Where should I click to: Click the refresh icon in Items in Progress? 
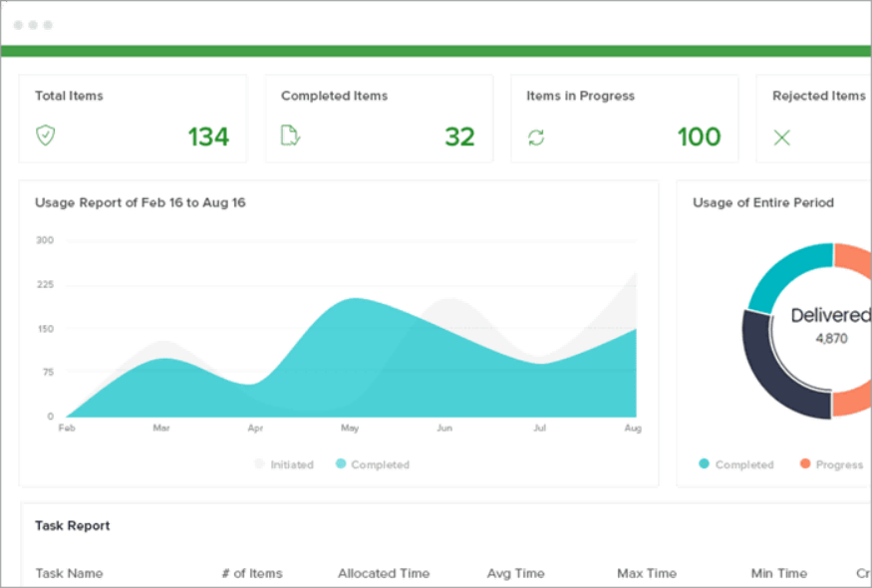[536, 138]
